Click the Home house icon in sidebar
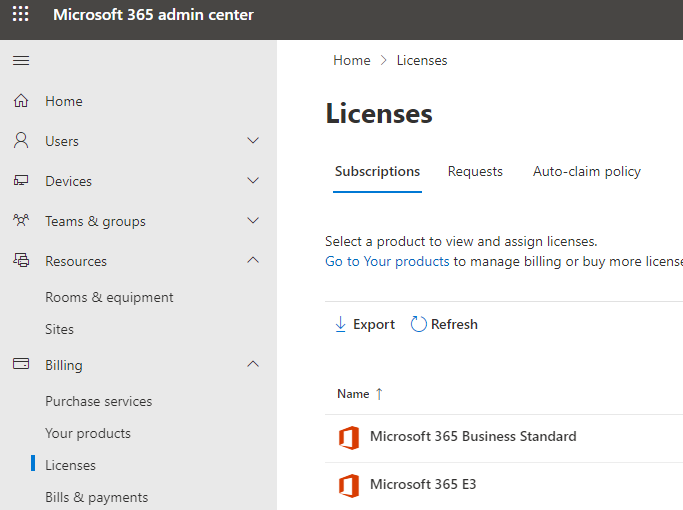 click(x=21, y=101)
